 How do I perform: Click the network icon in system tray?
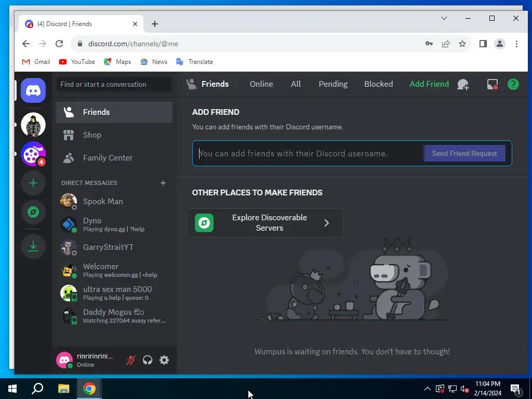tap(453, 389)
